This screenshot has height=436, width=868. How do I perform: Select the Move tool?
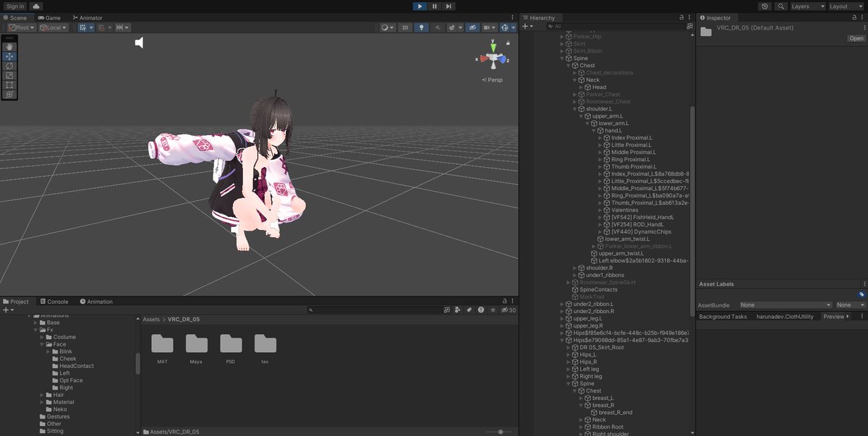[9, 56]
